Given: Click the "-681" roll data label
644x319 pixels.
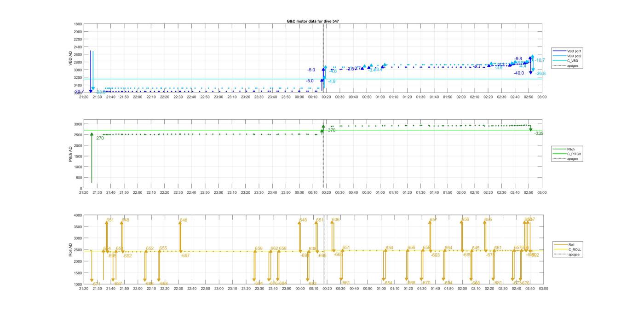Looking at the screenshot, I should click(x=498, y=283).
